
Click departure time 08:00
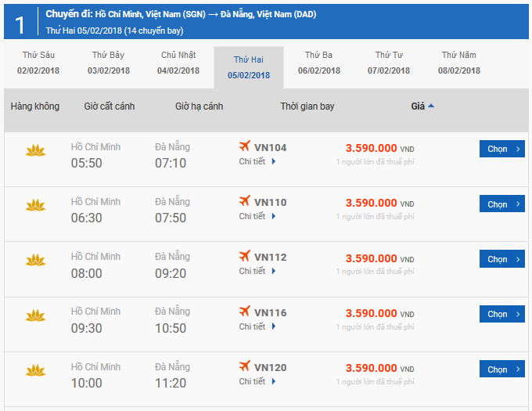tap(87, 273)
